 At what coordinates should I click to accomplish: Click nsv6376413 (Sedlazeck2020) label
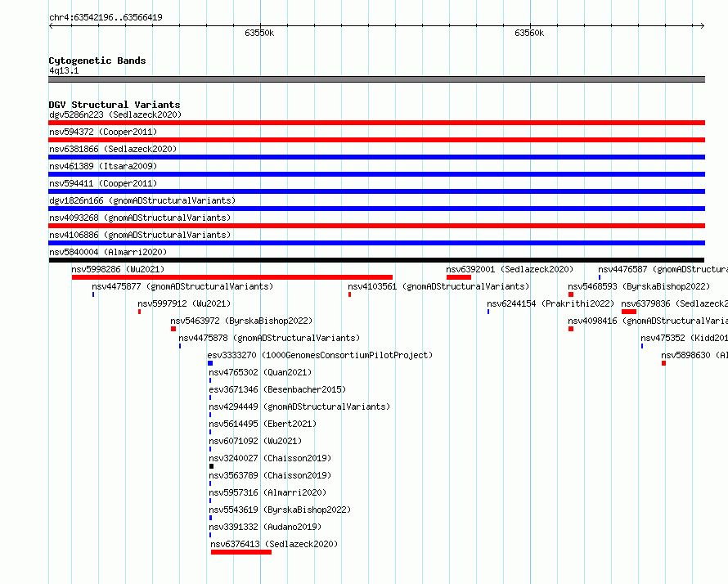click(x=274, y=544)
